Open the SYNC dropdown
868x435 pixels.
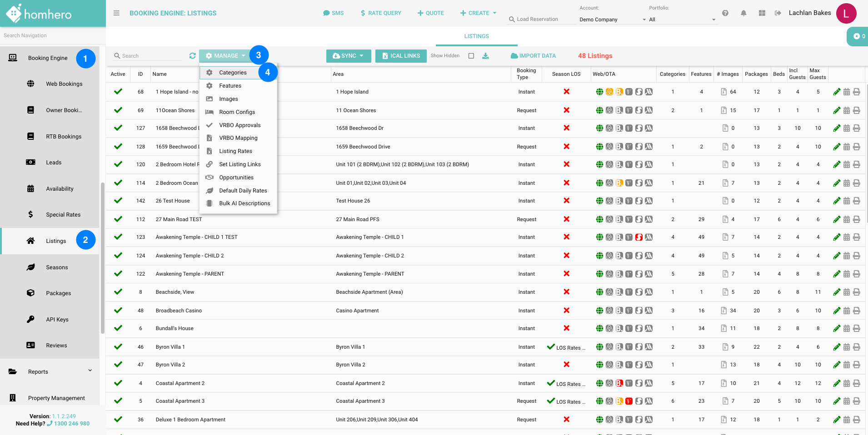point(349,56)
